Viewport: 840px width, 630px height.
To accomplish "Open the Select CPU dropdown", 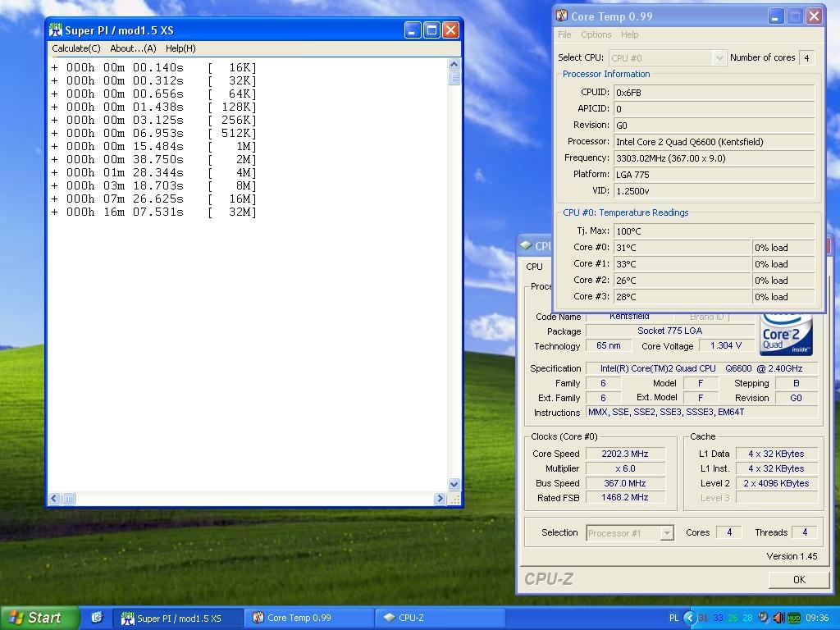I will pos(719,57).
